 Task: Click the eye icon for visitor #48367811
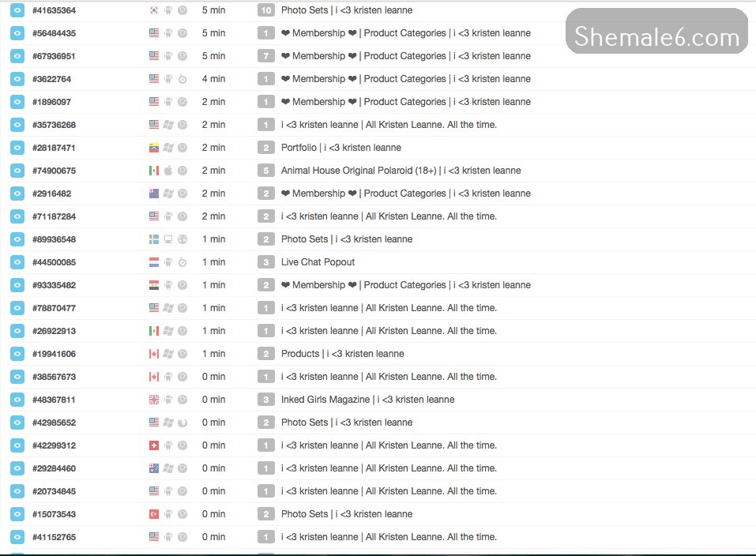(x=17, y=400)
